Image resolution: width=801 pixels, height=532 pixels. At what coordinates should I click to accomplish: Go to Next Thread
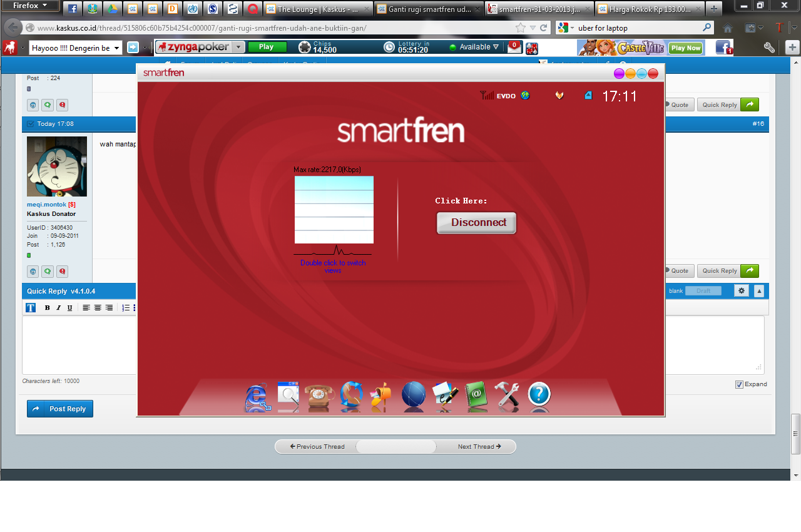[x=479, y=446]
